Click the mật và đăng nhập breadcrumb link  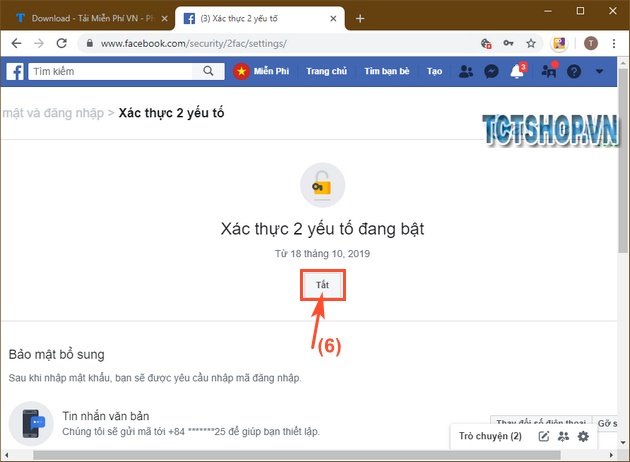[53, 113]
